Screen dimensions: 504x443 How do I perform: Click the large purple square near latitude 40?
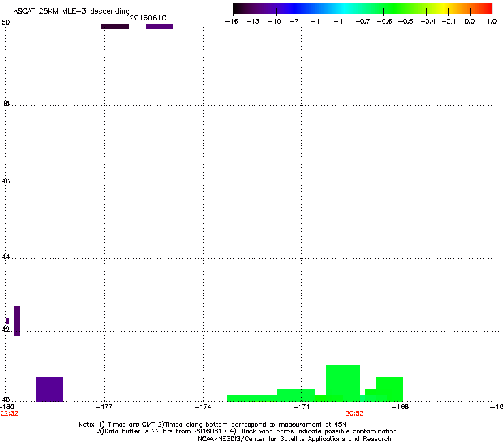pos(50,389)
